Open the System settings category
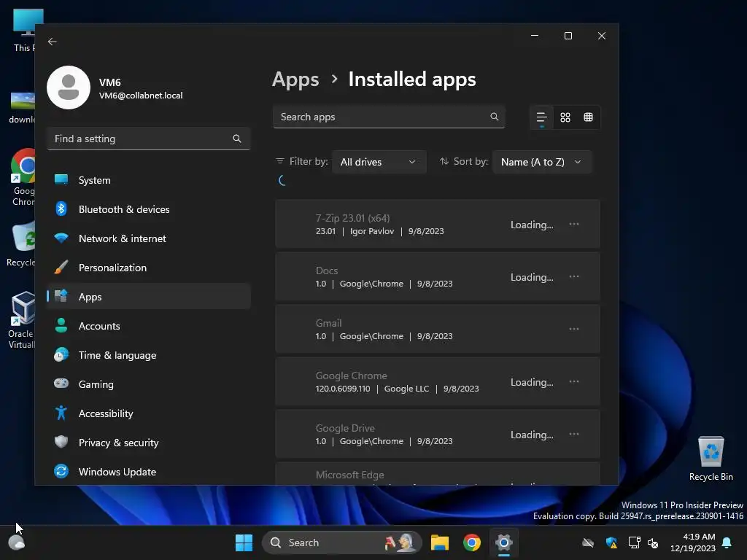Viewport: 747px width, 560px height. point(149,180)
